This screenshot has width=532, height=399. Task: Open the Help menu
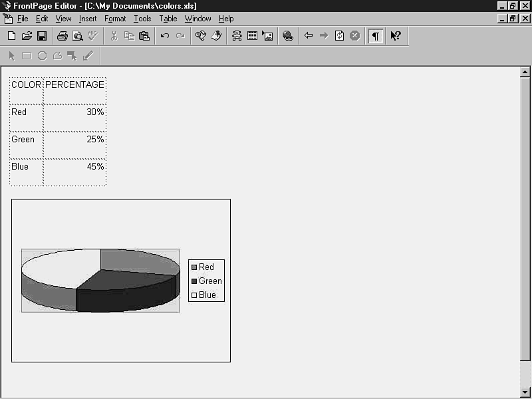pos(226,19)
